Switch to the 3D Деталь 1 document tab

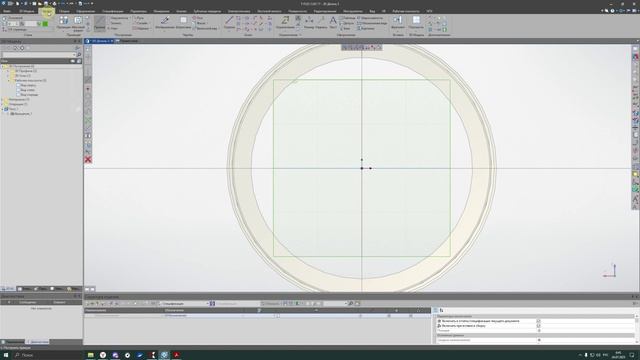pos(99,41)
